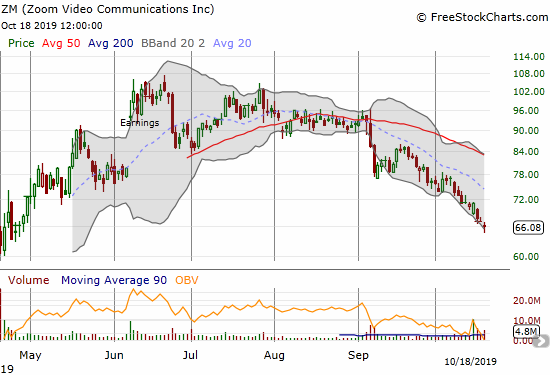550x375 pixels.
Task: Click the Aug label on date axis
Action: tap(274, 355)
